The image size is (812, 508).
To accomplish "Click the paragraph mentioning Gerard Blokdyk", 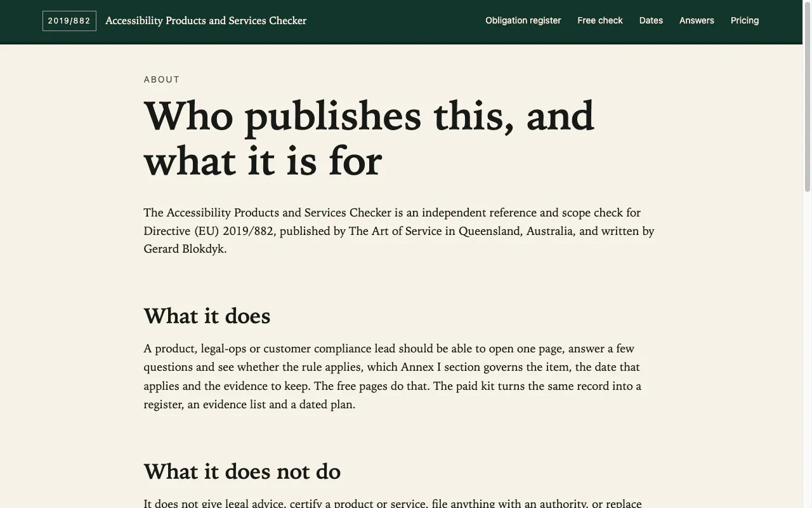I will click(x=399, y=231).
